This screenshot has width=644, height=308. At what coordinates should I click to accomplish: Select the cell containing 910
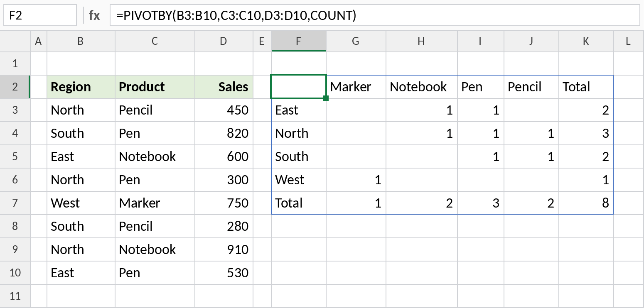(x=224, y=249)
